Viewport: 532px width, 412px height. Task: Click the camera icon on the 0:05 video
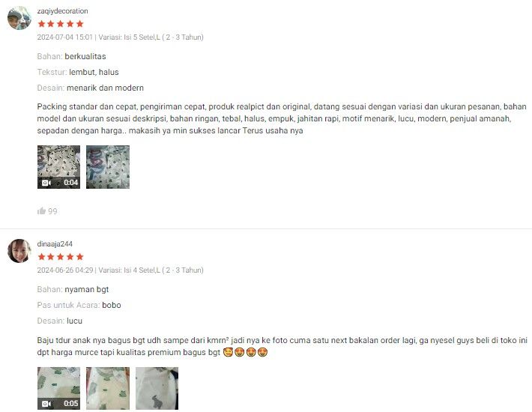click(46, 404)
